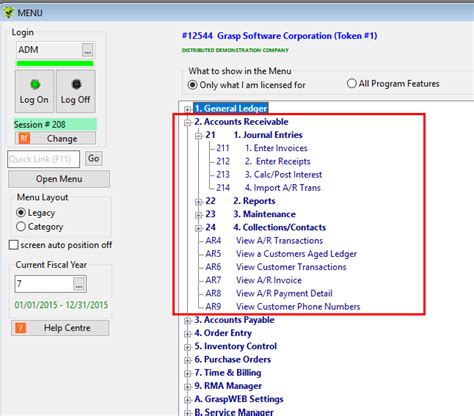This screenshot has width=474, height=416.
Task: Expand the 4. Order Entry node
Action: [x=187, y=334]
